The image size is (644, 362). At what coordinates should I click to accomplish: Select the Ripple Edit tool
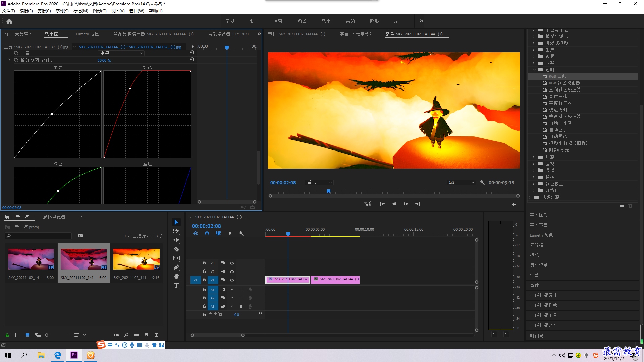pos(176,240)
